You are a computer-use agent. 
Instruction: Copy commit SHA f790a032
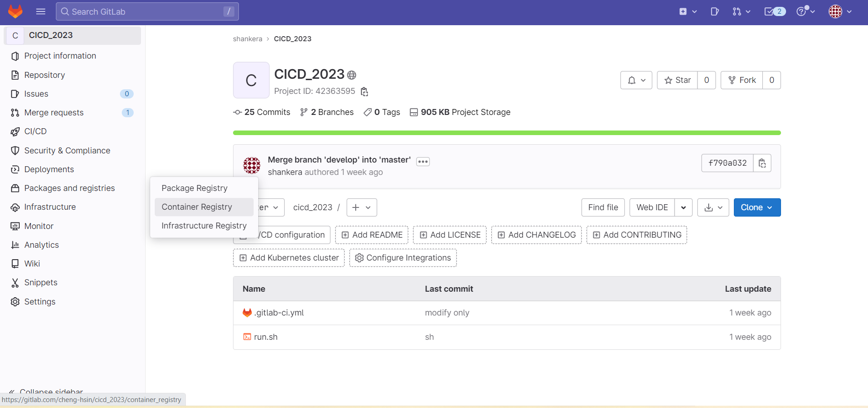click(762, 163)
